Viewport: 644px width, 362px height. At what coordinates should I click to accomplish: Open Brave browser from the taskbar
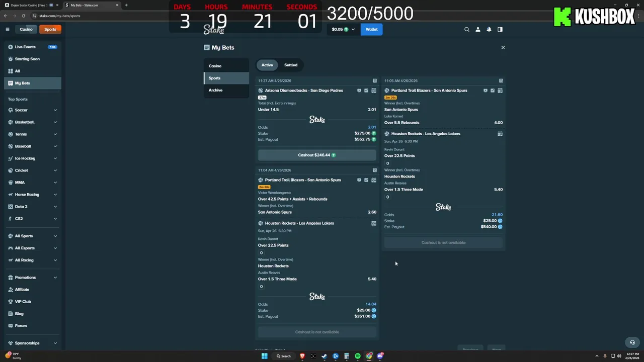point(302,356)
